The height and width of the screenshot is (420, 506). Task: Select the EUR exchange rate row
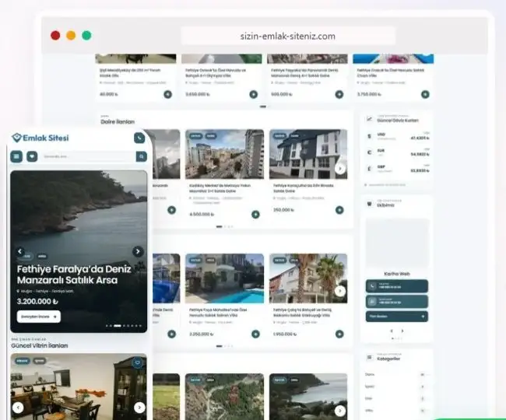398,152
